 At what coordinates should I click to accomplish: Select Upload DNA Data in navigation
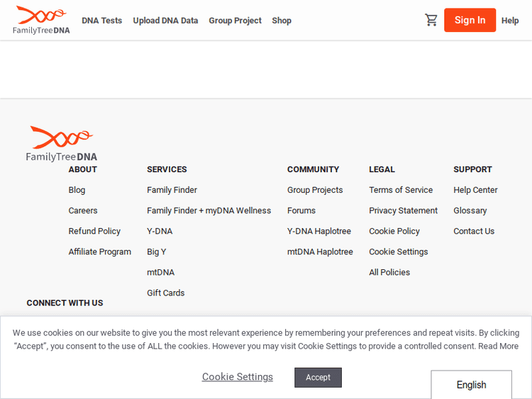coord(165,21)
